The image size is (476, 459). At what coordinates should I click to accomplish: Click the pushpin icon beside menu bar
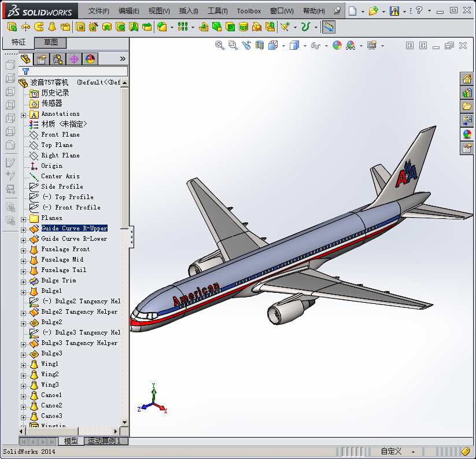pos(337,11)
